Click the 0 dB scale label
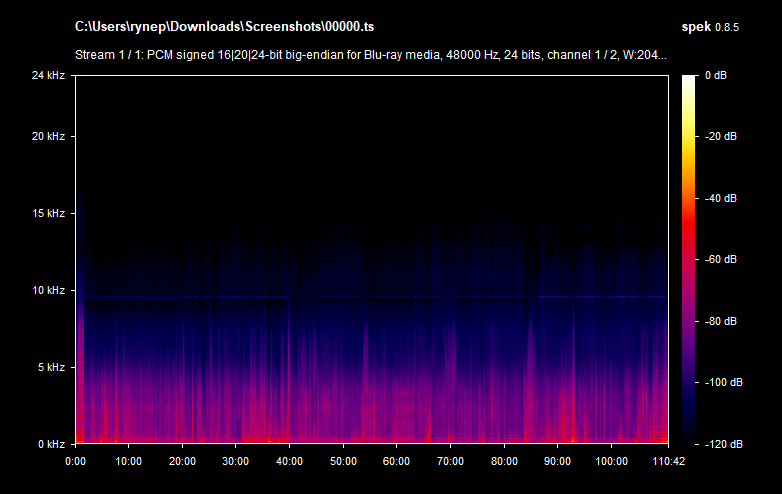782x494 pixels. (718, 76)
